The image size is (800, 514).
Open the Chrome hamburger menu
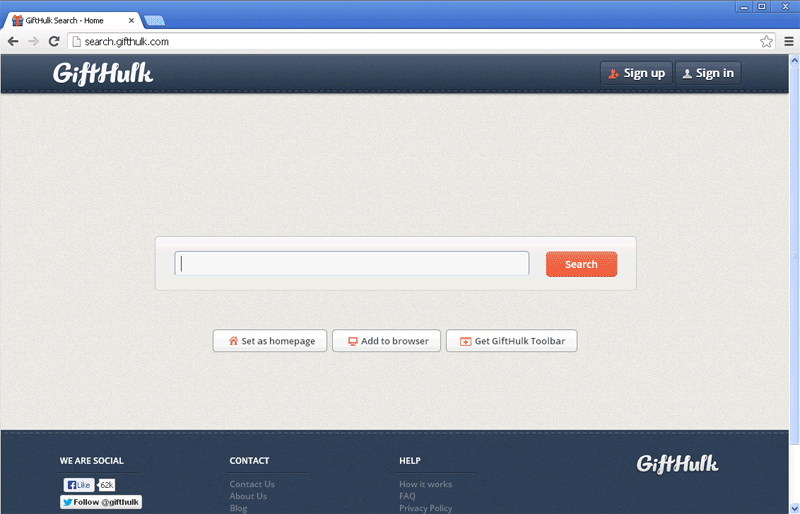(x=786, y=41)
